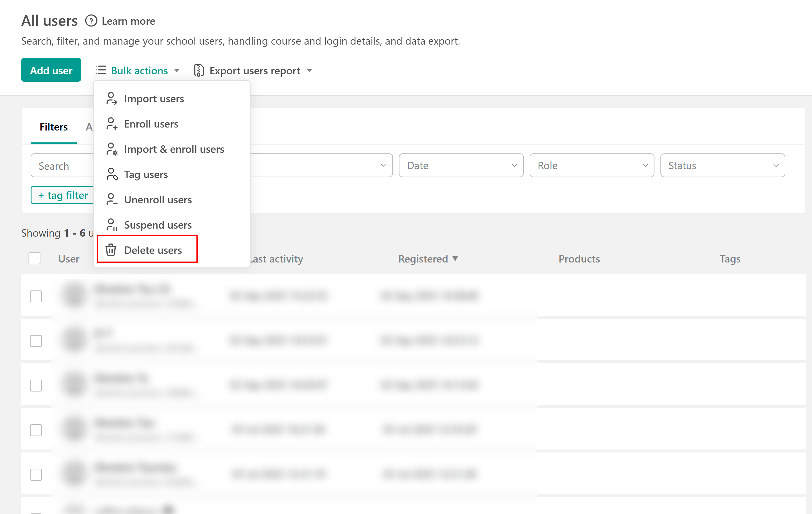Open the Learn more link
The image size is (812, 514).
point(128,21)
